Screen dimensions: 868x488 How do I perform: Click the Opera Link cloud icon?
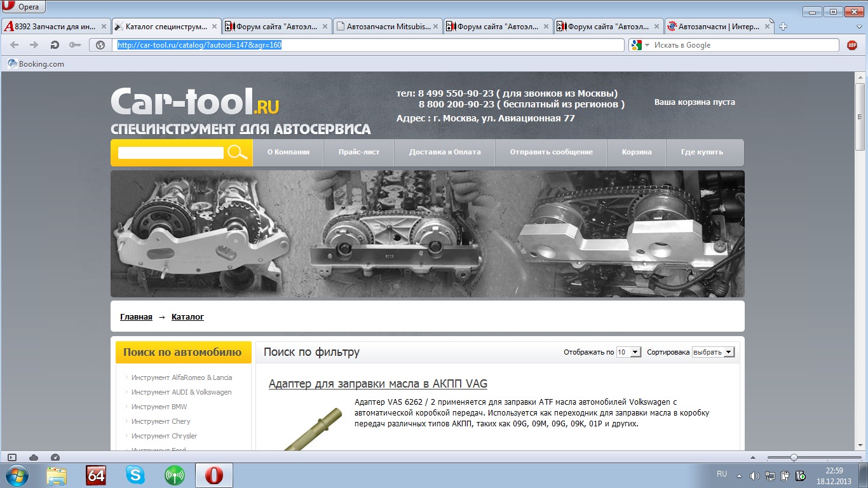[34, 457]
